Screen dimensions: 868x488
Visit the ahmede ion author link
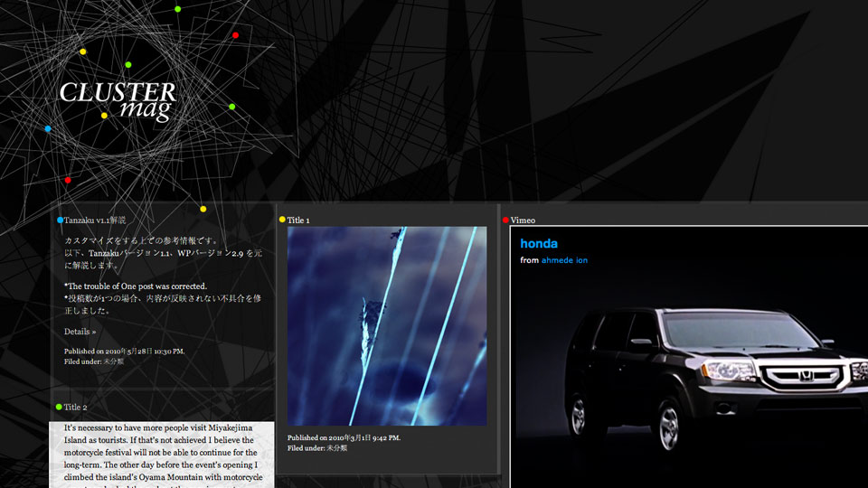coord(564,260)
